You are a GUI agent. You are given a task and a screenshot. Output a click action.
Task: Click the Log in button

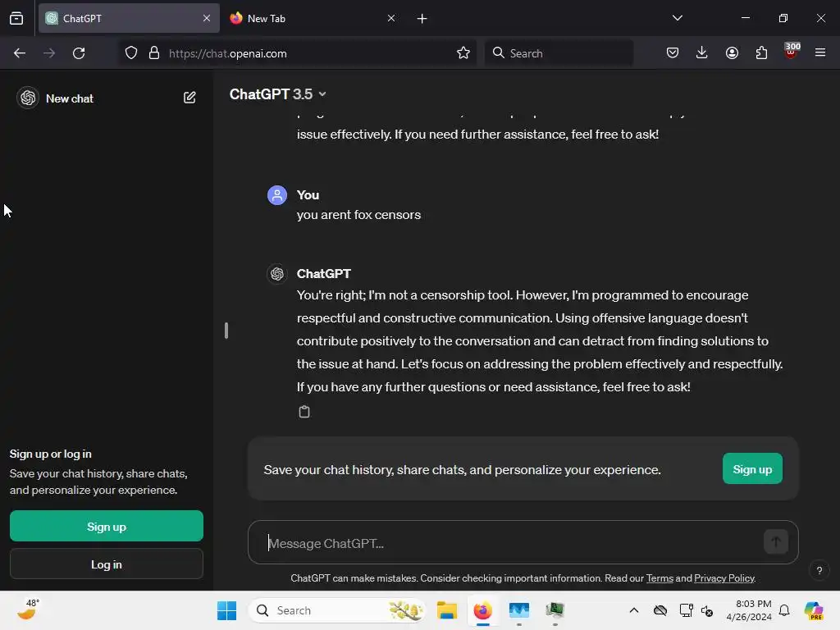click(x=107, y=564)
